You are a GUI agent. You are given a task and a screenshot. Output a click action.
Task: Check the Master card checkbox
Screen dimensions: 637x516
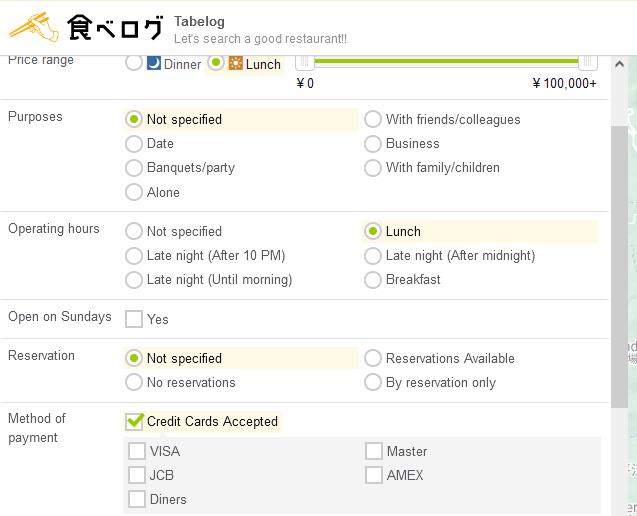(x=374, y=451)
